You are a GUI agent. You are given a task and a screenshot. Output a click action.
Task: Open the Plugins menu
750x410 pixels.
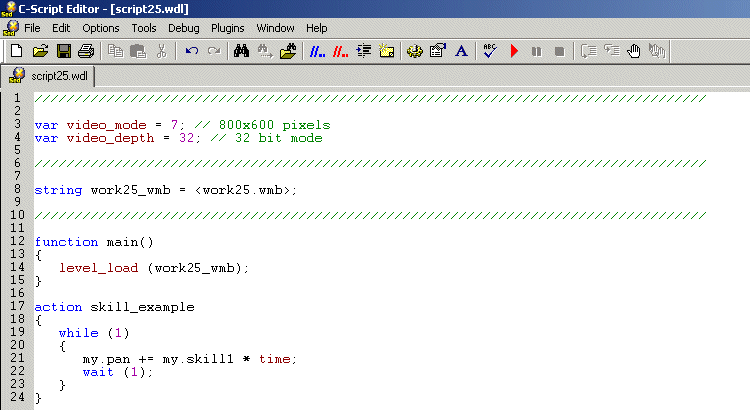(x=227, y=28)
